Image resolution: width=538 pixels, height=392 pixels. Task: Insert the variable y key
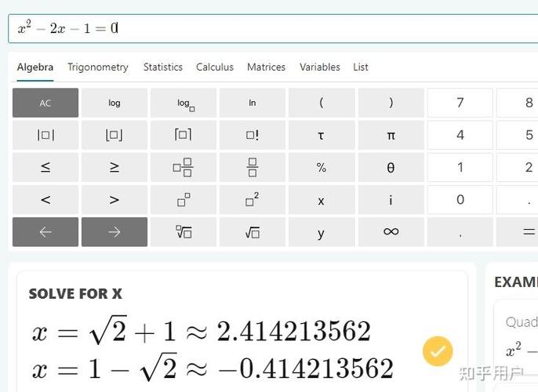point(322,232)
